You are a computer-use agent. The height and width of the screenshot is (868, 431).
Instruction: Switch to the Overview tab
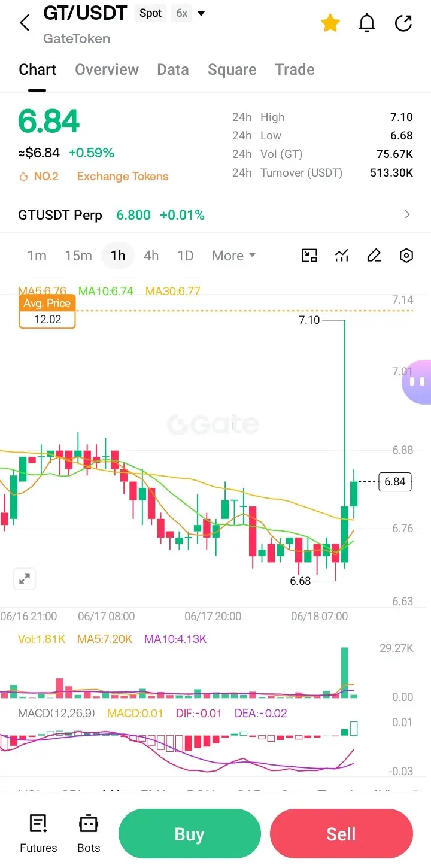pos(107,69)
